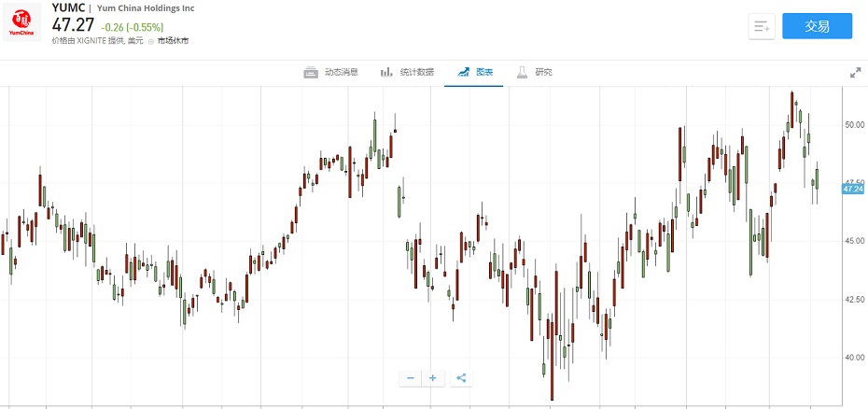The height and width of the screenshot is (409, 868).
Task: Click the YUMC ticker symbol
Action: tap(67, 7)
